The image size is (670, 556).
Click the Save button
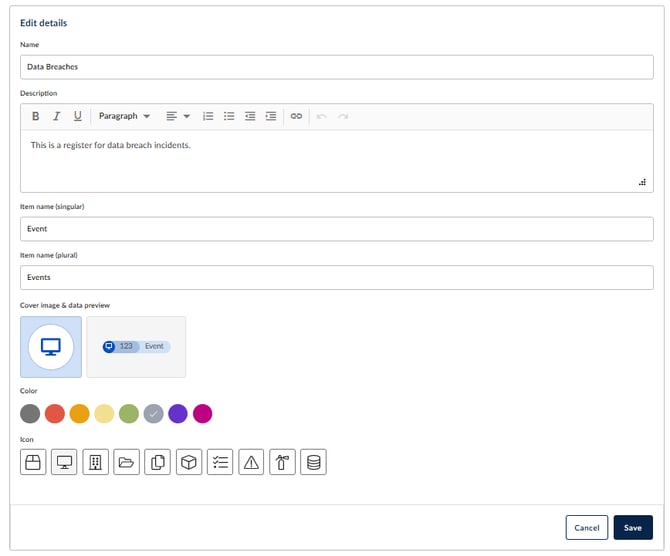pos(633,527)
